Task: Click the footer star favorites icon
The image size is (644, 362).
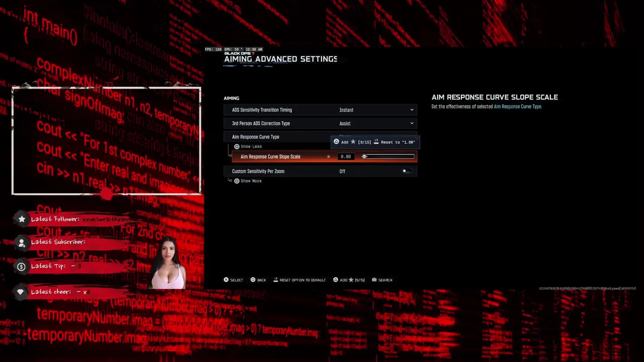Action: point(351,280)
